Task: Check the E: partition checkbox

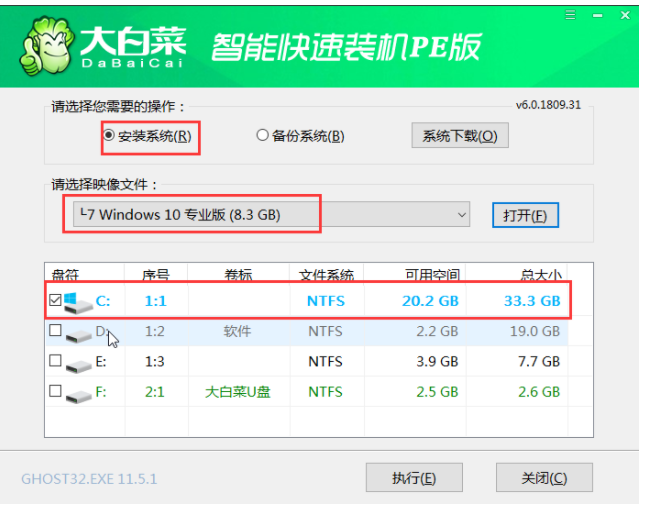Action: [55, 361]
